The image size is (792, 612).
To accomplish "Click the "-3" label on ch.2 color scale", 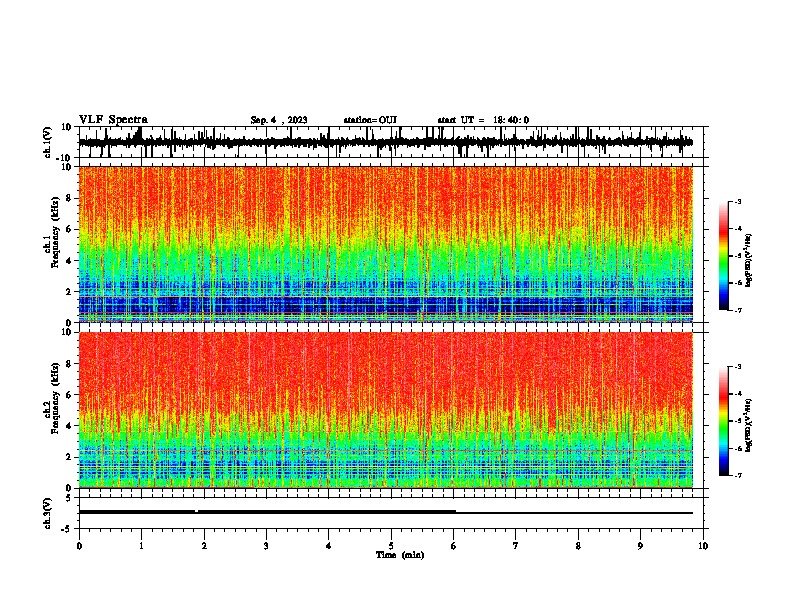I will point(737,367).
